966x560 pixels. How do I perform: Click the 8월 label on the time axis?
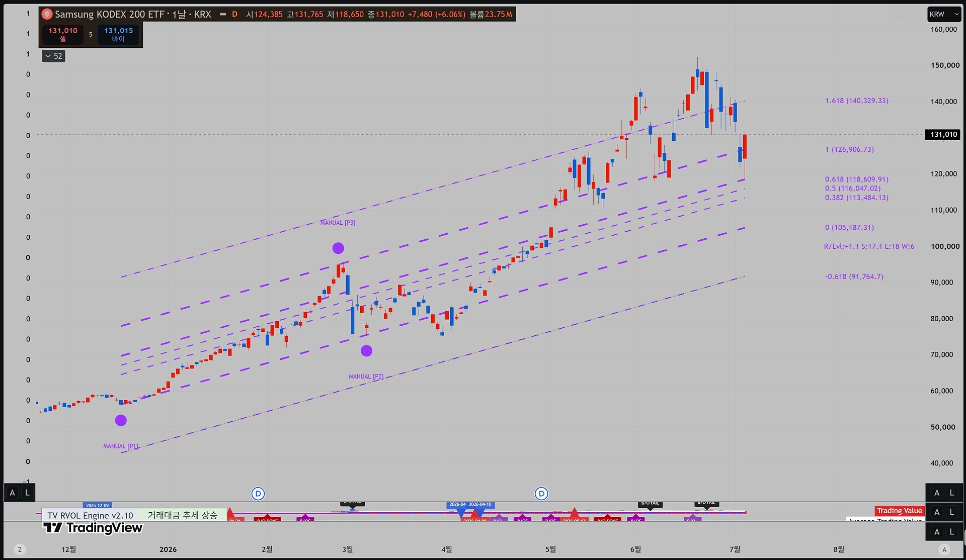839,549
